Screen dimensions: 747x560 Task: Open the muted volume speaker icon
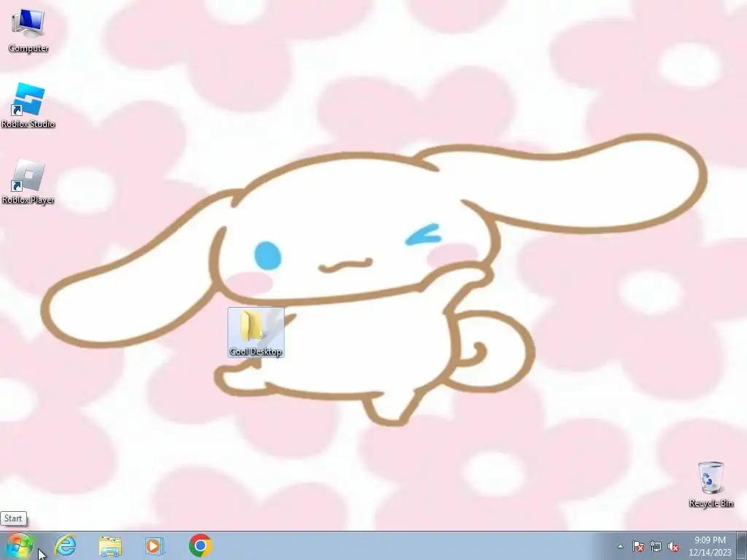[x=673, y=546]
